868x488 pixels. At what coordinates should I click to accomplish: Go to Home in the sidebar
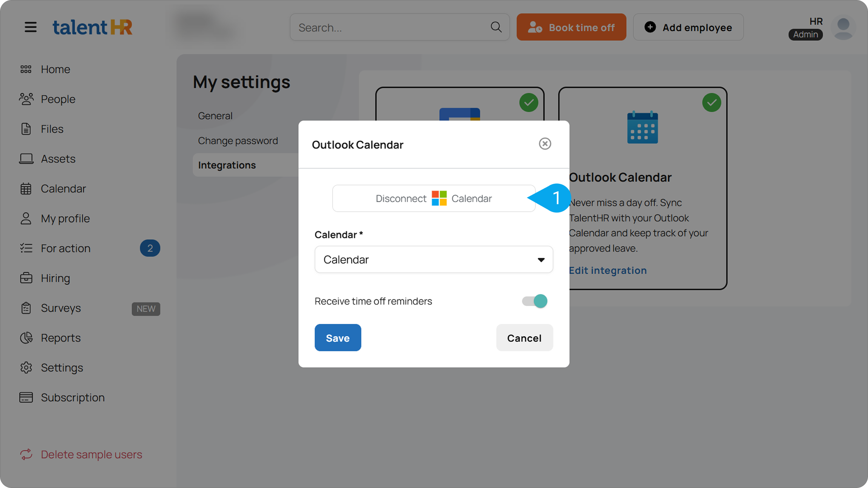click(55, 69)
